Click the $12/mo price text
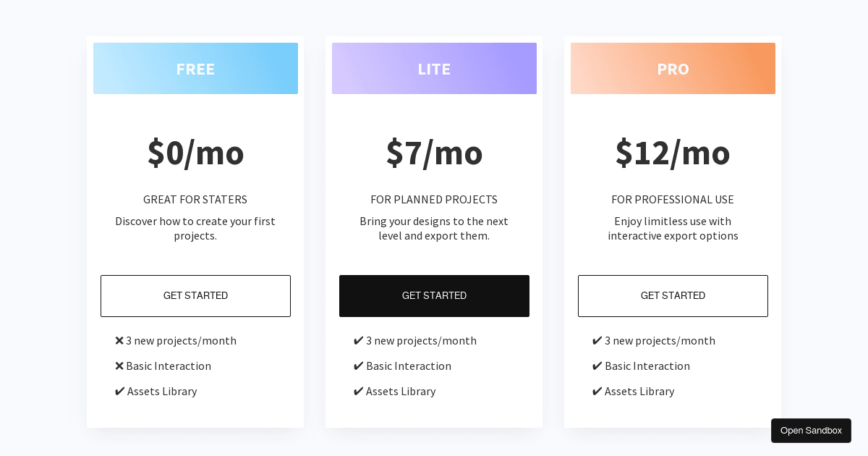Viewport: 868px width, 456px height. [673, 153]
